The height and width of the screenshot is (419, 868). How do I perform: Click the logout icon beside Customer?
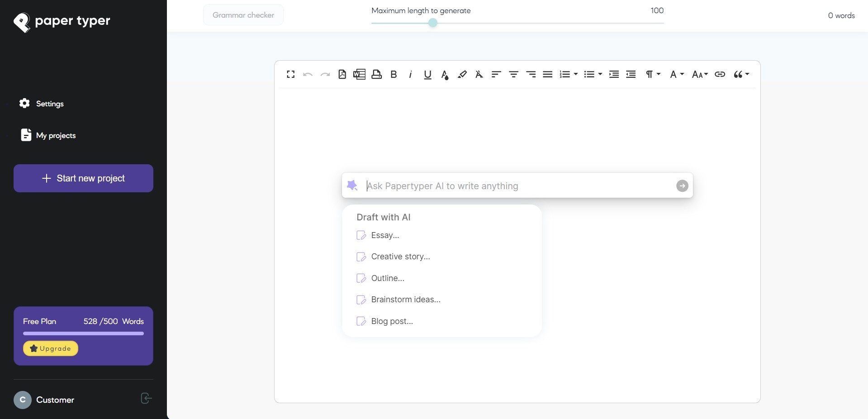[146, 398]
